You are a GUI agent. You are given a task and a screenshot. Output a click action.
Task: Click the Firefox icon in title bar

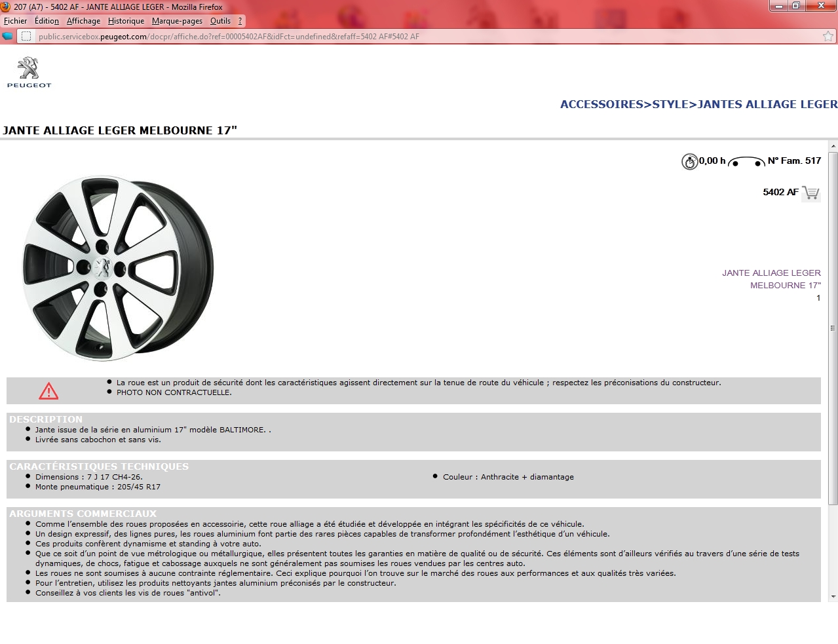click(x=6, y=7)
